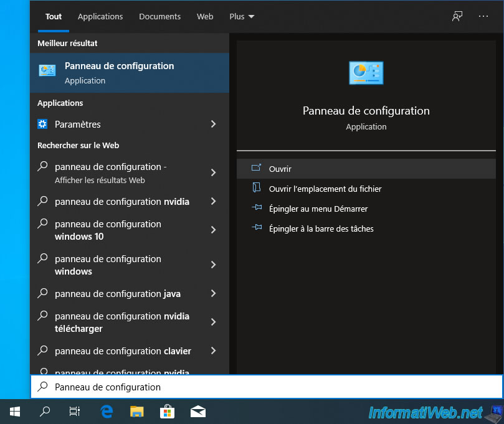Click 'panneau de configuration - Afficher les résultats Web'
Viewport: 504px width, 424px height.
tap(130, 173)
